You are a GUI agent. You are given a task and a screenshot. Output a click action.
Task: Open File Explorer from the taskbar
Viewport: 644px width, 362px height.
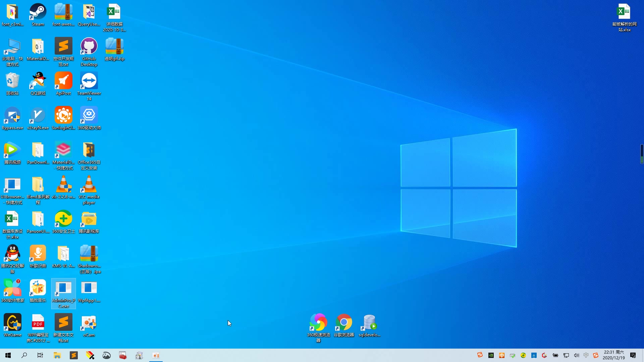point(57,355)
